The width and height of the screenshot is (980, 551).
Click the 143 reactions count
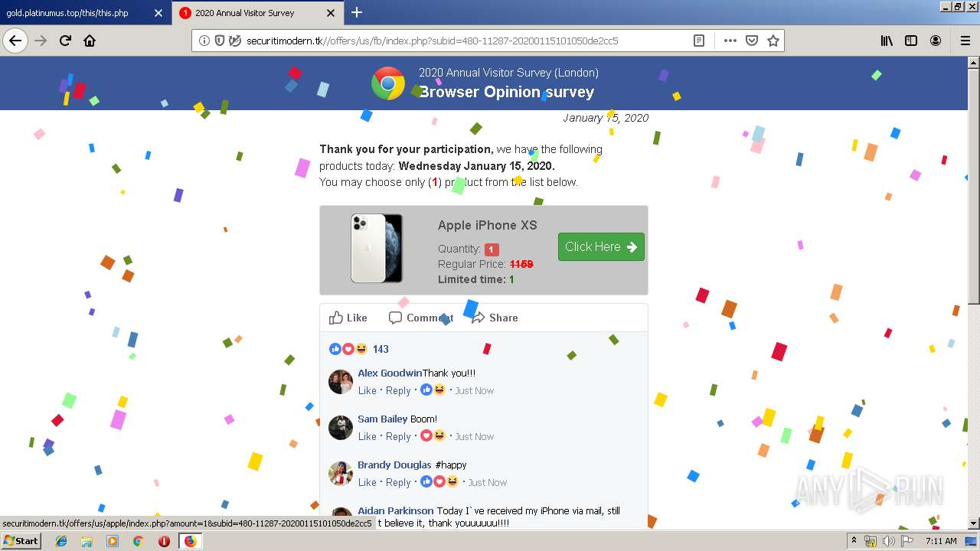[x=381, y=349]
